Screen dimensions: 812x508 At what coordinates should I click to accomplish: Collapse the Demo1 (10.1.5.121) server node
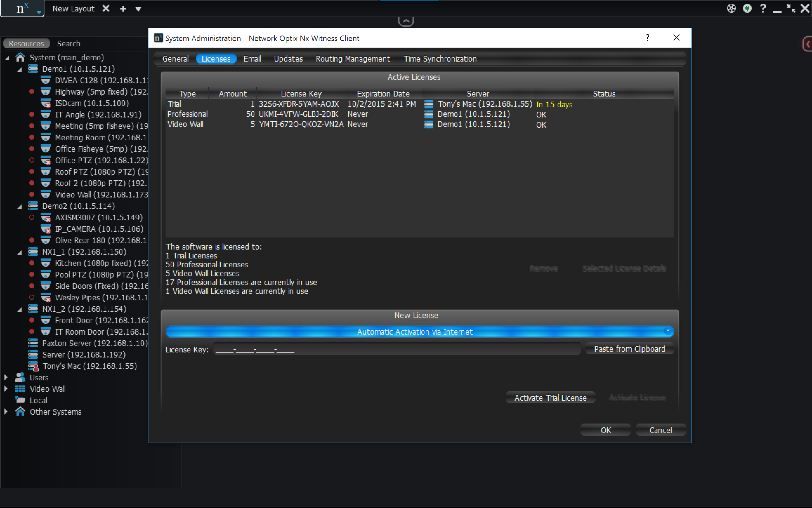[x=20, y=70]
